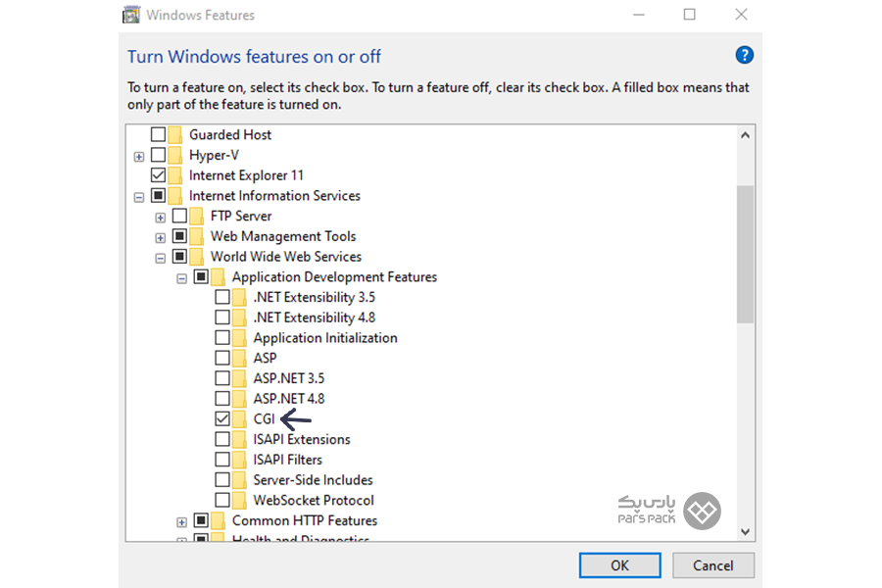Check the .NET Extensibility 3.5 checkbox
This screenshot has height=588, width=882.
[222, 297]
